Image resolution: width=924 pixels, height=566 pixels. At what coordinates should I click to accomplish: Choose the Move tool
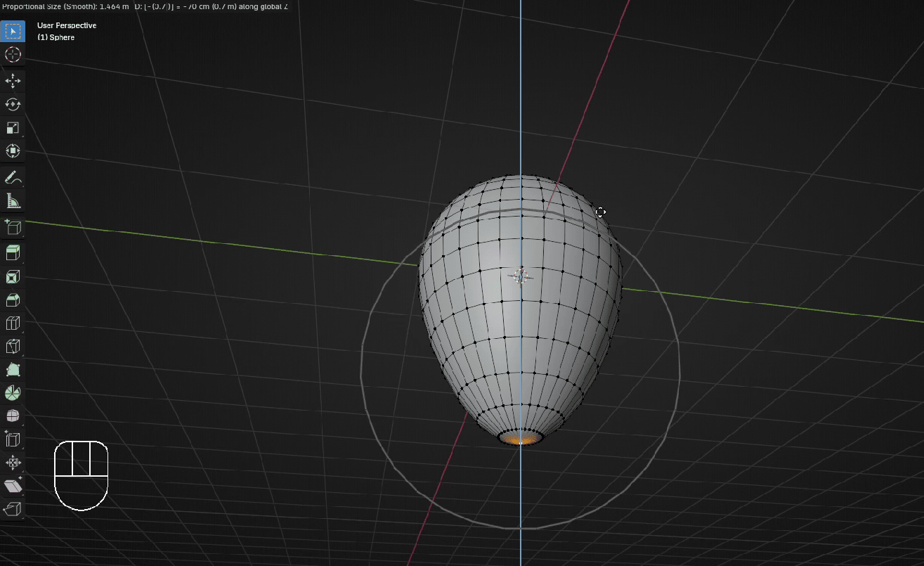click(x=13, y=81)
